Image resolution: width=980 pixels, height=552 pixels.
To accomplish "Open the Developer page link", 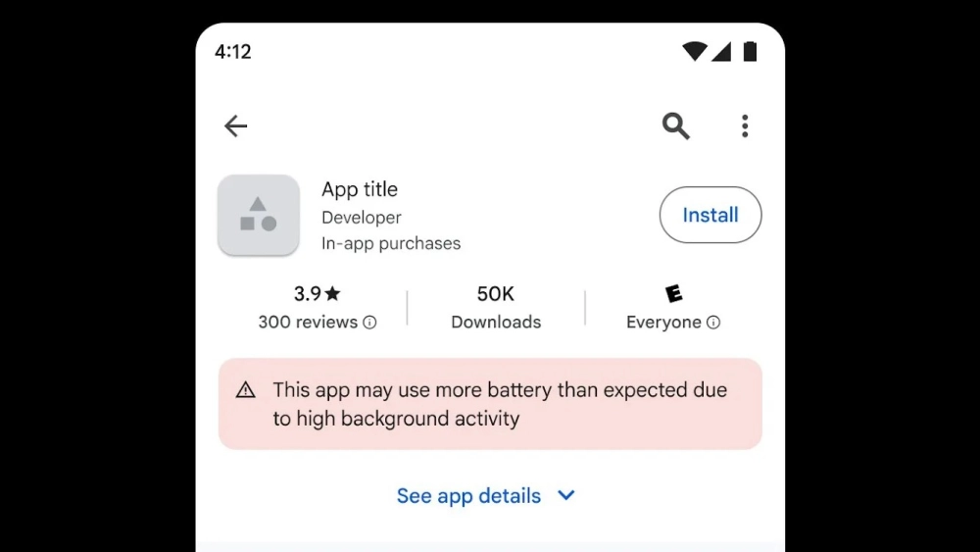I will 362,218.
